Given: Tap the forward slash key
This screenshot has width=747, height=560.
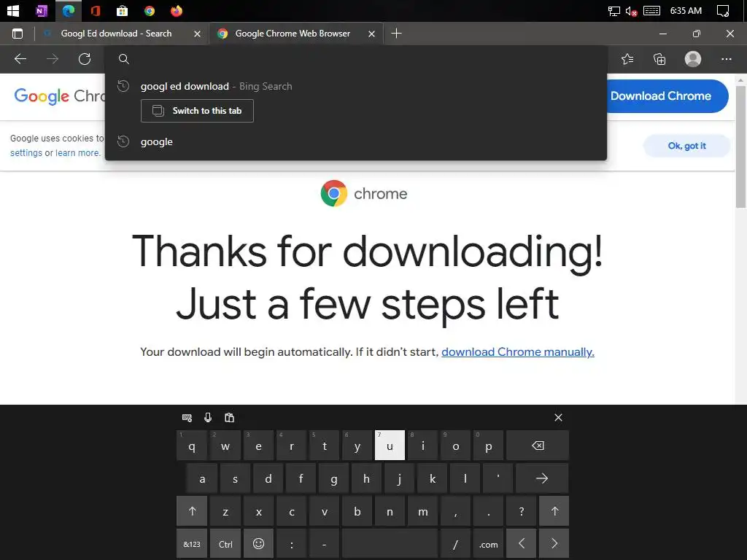Looking at the screenshot, I should (455, 544).
